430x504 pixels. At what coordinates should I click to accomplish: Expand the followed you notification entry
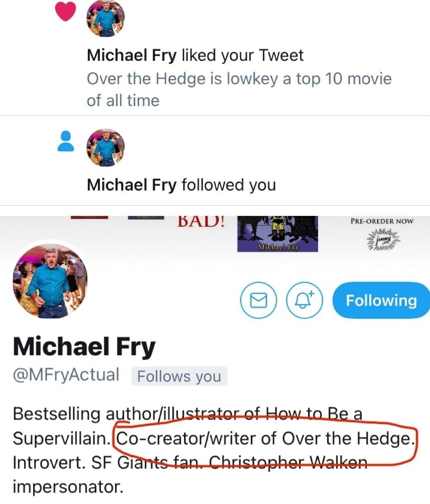click(x=181, y=185)
